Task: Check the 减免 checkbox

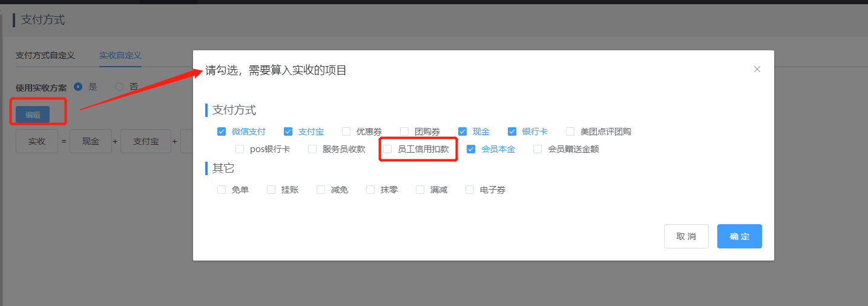Action: [x=321, y=190]
